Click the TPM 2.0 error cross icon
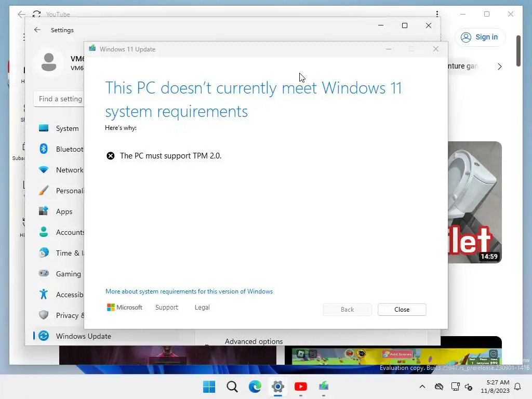The image size is (532, 399). pyautogui.click(x=111, y=156)
